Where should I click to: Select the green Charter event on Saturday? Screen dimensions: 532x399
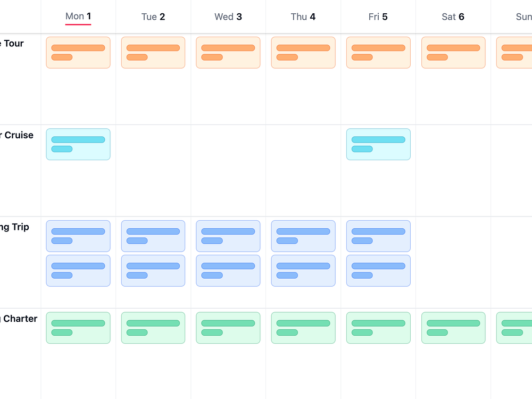click(x=453, y=328)
